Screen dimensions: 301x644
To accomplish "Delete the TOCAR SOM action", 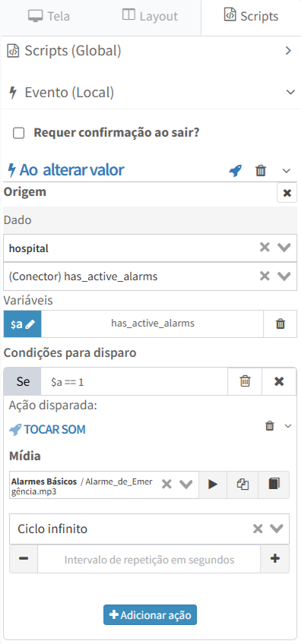I will [270, 426].
